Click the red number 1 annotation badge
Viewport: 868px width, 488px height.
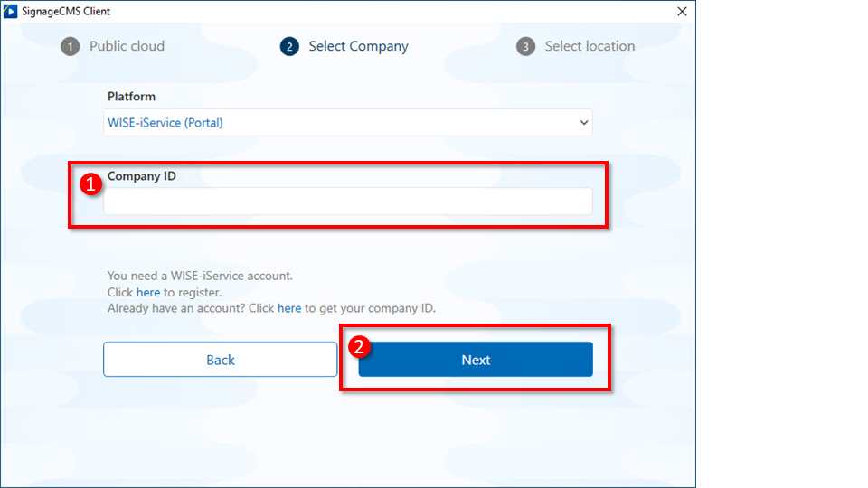click(90, 183)
